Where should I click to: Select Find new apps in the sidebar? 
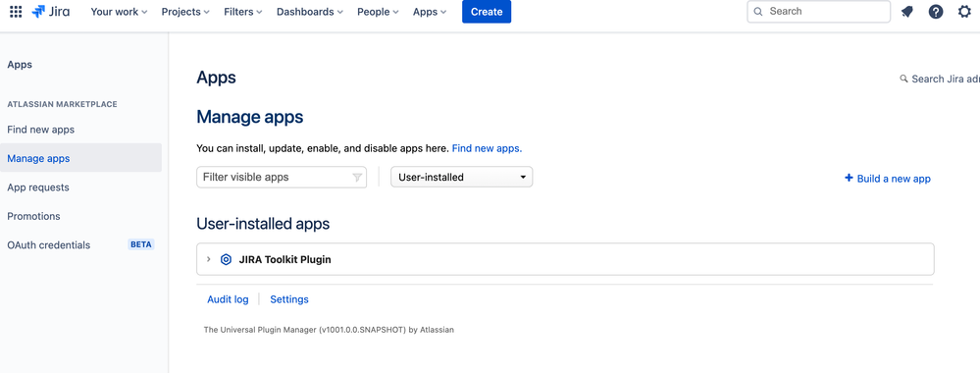tap(40, 130)
